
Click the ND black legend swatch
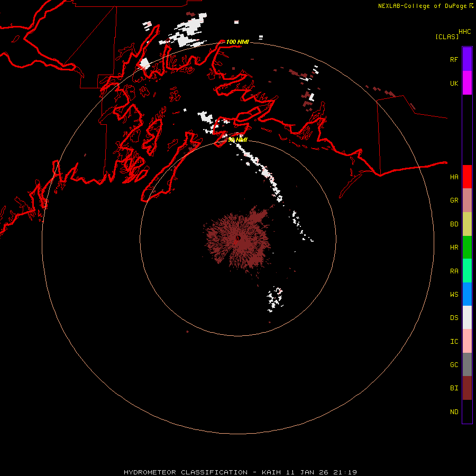tap(467, 411)
